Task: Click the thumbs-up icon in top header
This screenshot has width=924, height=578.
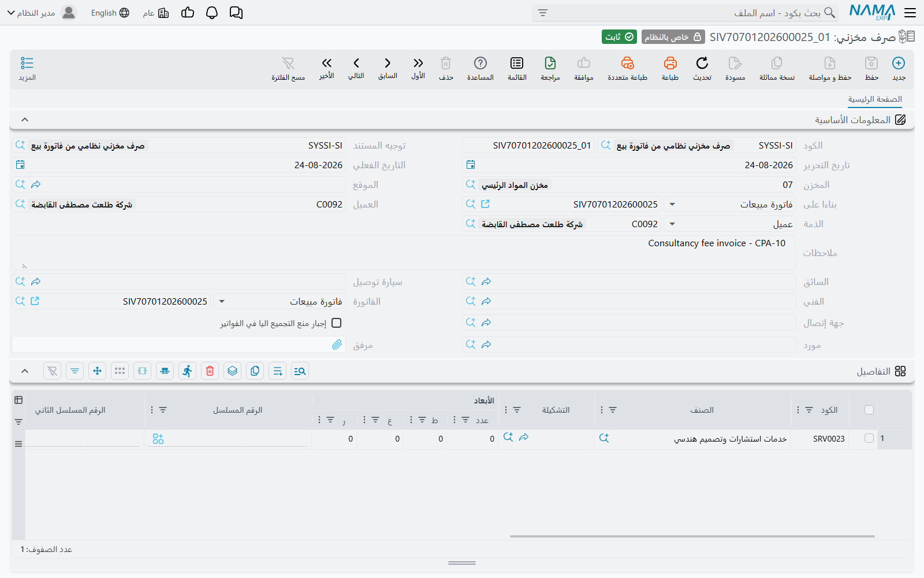Action: [188, 13]
